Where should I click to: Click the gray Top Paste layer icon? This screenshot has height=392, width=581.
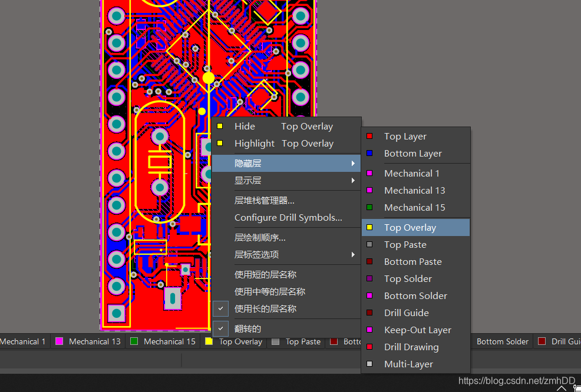coord(369,244)
